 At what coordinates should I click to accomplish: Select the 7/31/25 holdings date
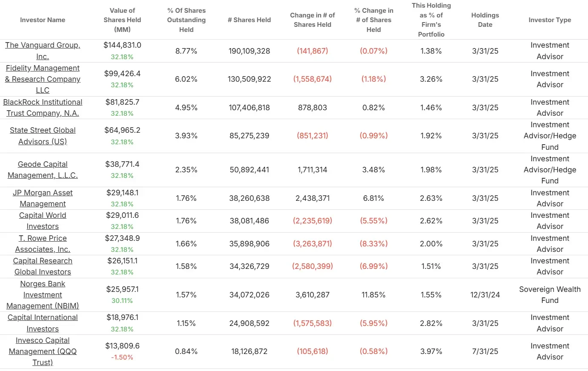pos(485,351)
